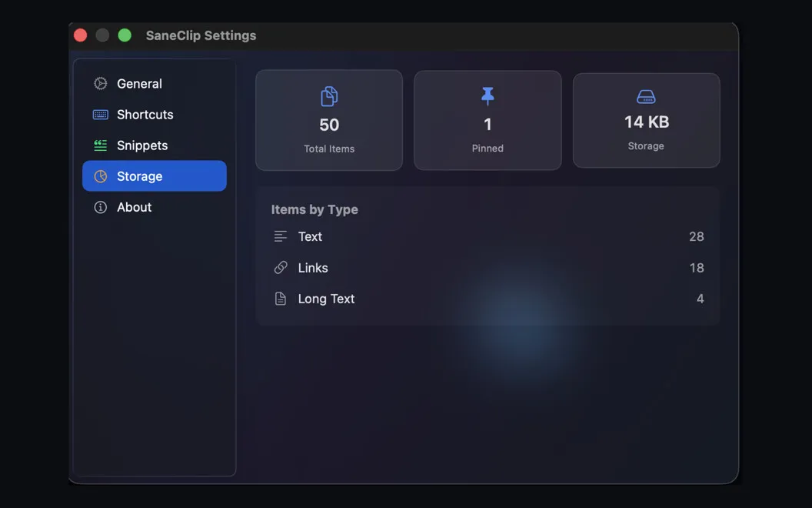This screenshot has height=508, width=812.
Task: Click the Total Items documents icon
Action: pos(329,96)
